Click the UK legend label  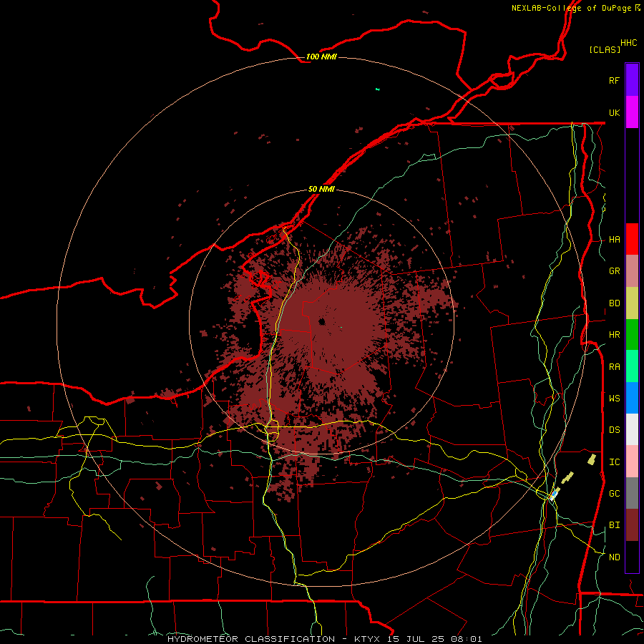tap(614, 112)
